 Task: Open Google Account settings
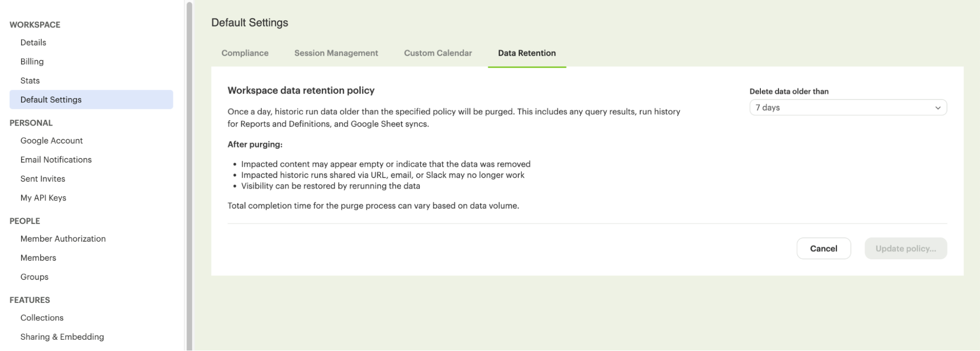[x=51, y=141]
